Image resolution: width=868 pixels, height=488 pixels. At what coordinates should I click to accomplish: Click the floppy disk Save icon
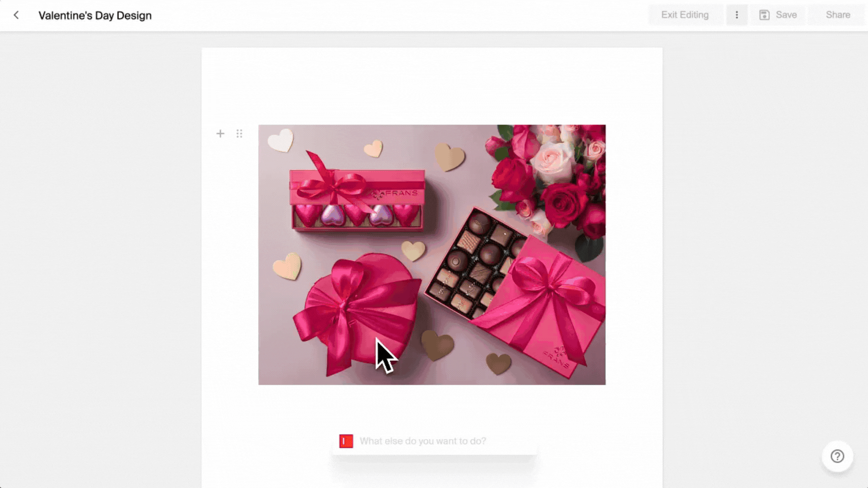point(764,14)
